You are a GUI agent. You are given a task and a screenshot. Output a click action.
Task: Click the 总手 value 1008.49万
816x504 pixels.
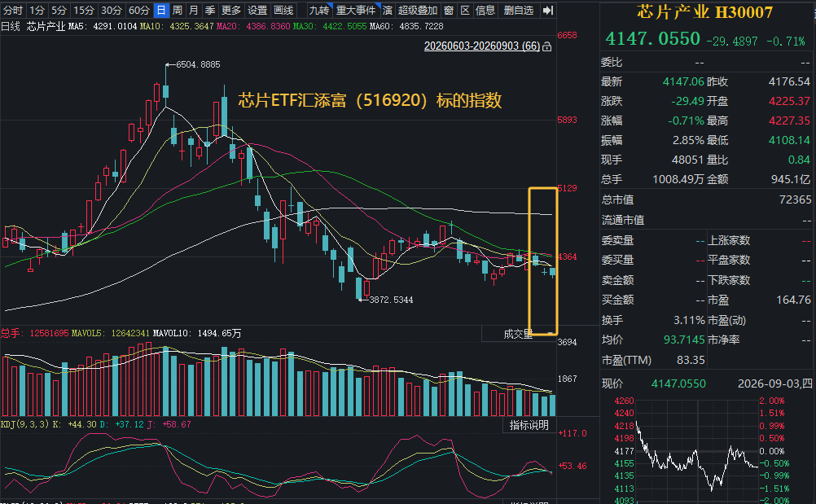(678, 179)
